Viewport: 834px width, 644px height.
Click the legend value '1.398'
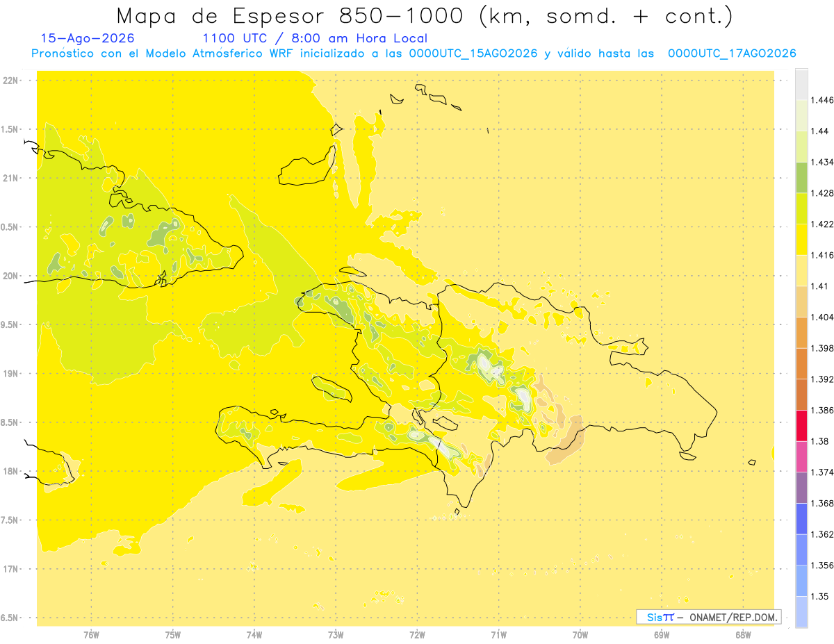pyautogui.click(x=822, y=348)
